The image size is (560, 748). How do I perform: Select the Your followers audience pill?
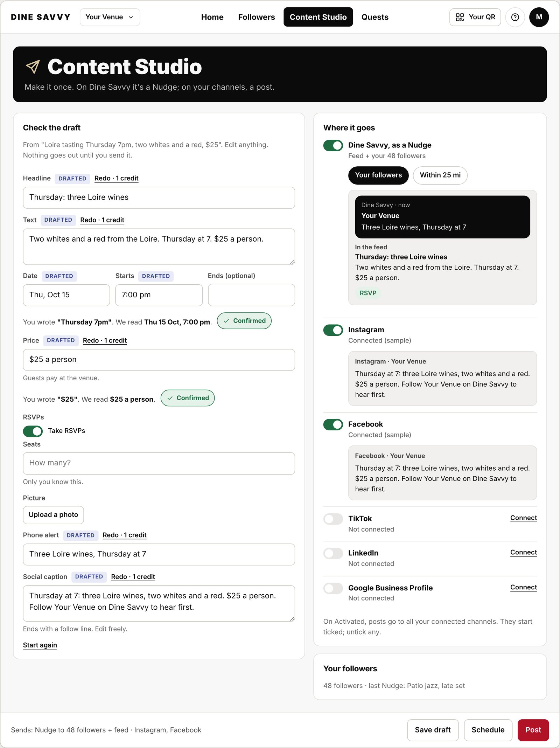[x=378, y=175]
